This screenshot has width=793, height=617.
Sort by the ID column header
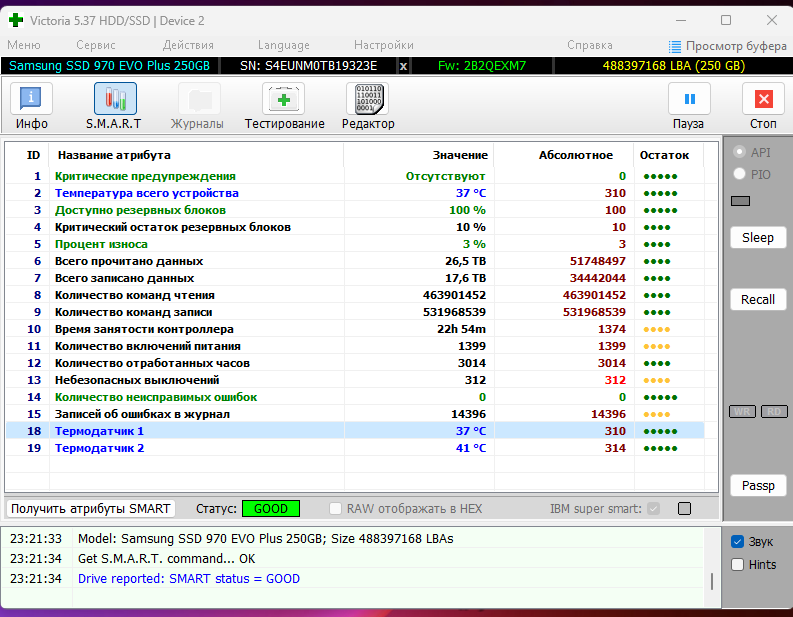pos(33,155)
